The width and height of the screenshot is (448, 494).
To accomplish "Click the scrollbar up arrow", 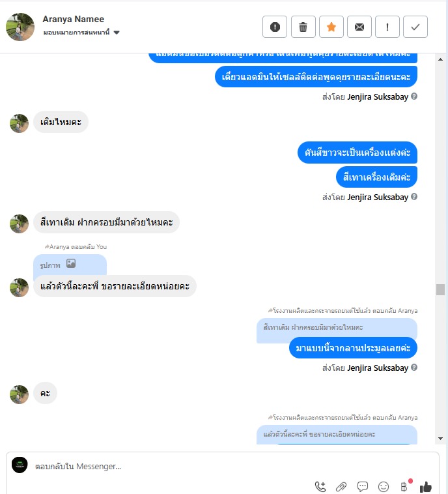I will click(x=440, y=59).
